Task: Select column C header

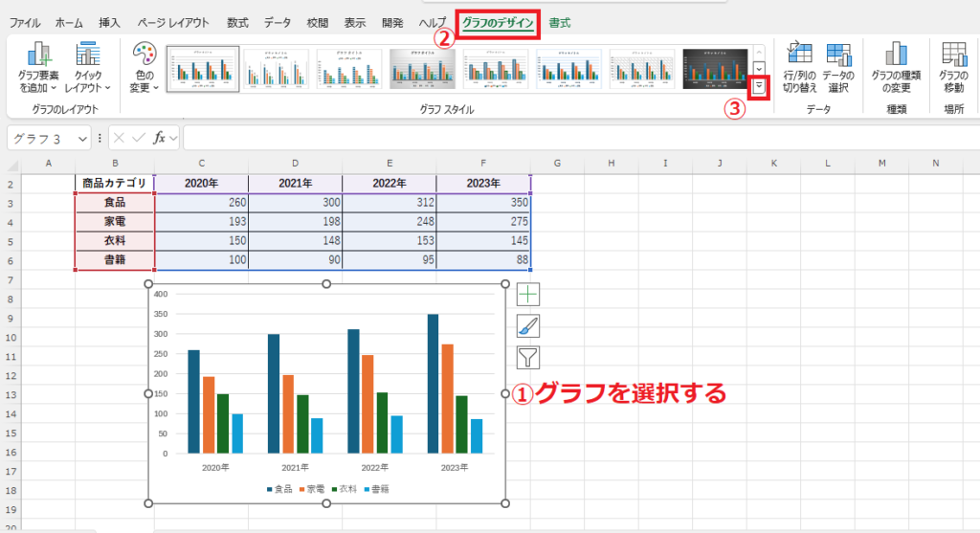Action: 201,163
